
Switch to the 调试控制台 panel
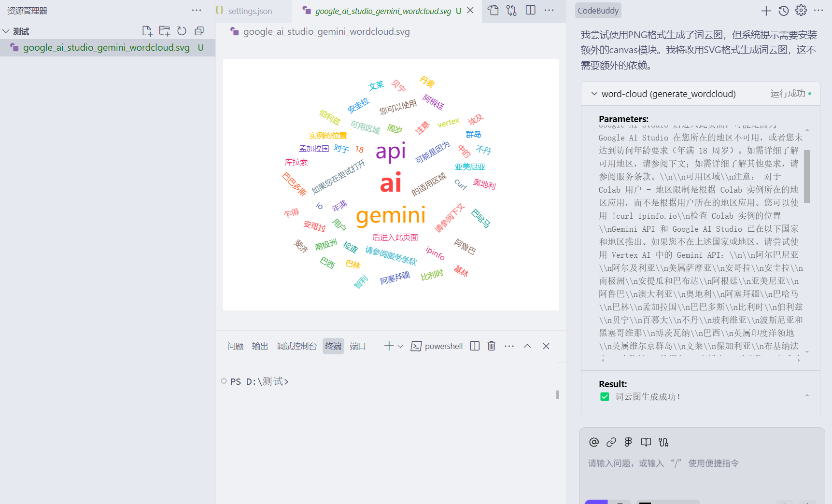pos(296,346)
